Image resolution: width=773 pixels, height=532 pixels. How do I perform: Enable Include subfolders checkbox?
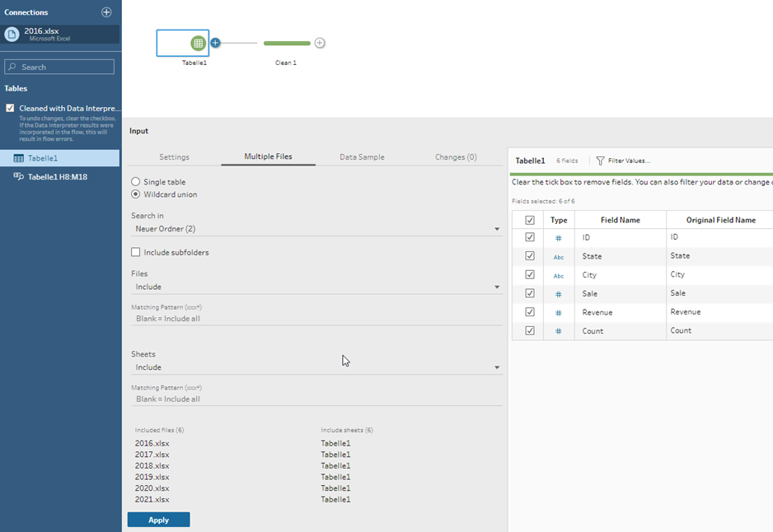click(x=136, y=252)
